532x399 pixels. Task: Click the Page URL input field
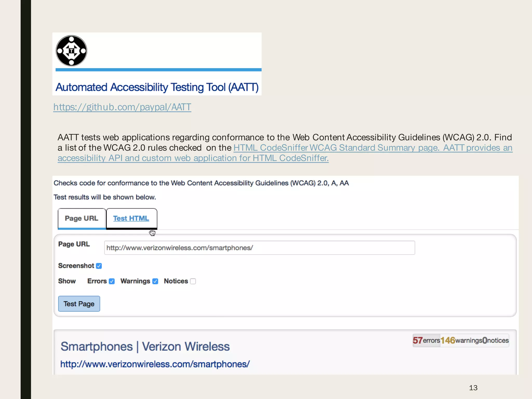coord(259,248)
